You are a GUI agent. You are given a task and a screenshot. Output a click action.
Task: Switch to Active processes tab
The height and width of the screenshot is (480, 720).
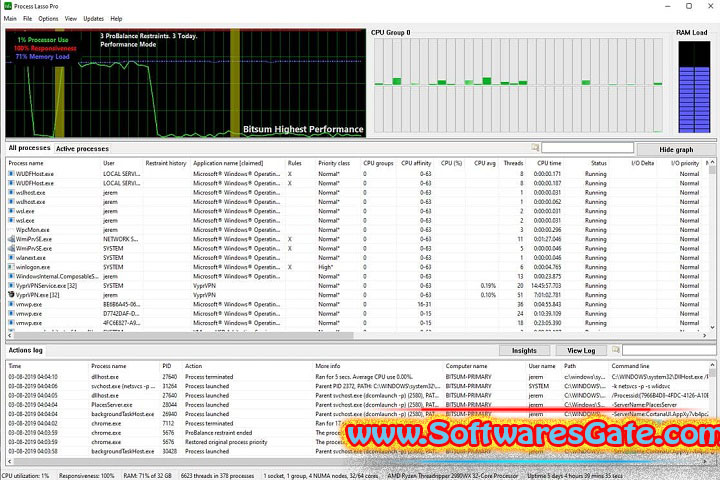coord(82,149)
